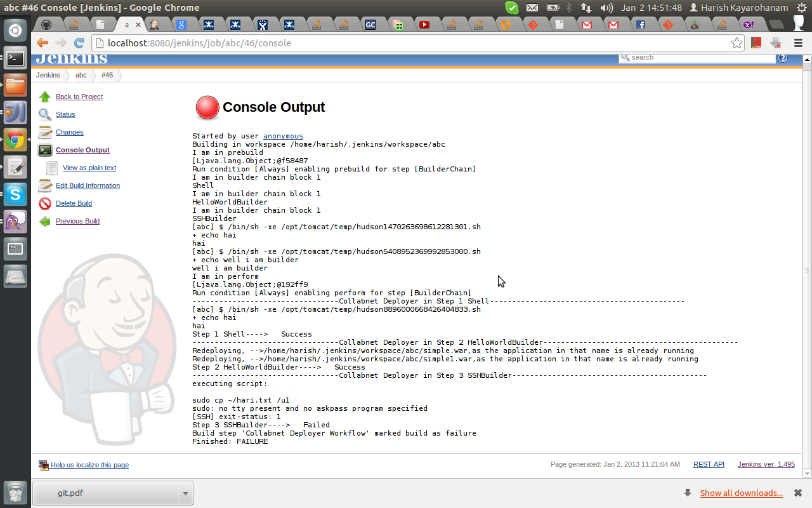Screen dimensions: 812x508
Task: Reload the page with the refresh icon
Action: point(79,43)
